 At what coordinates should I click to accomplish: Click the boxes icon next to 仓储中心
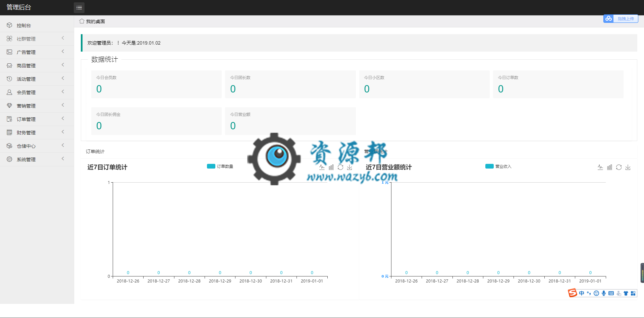[x=9, y=146]
